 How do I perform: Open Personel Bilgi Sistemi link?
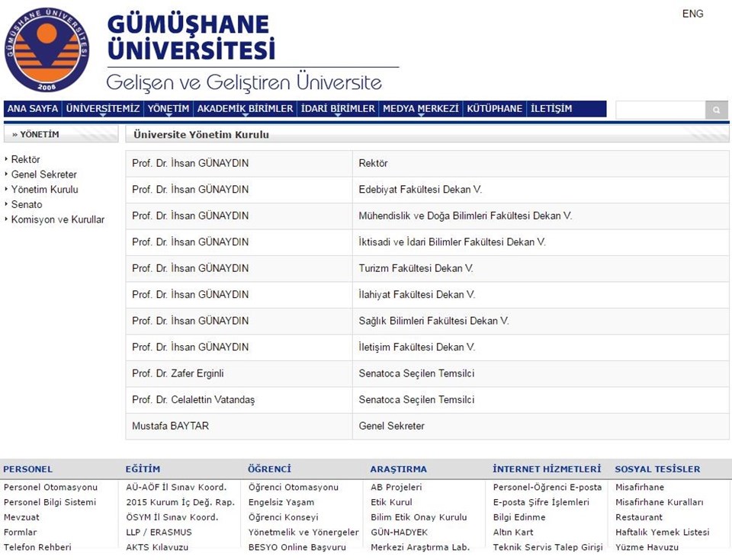point(50,502)
